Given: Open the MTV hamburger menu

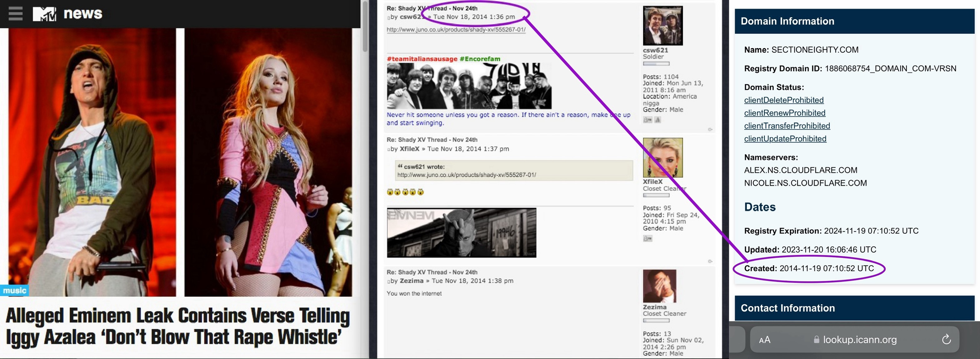Looking at the screenshot, I should click(16, 14).
